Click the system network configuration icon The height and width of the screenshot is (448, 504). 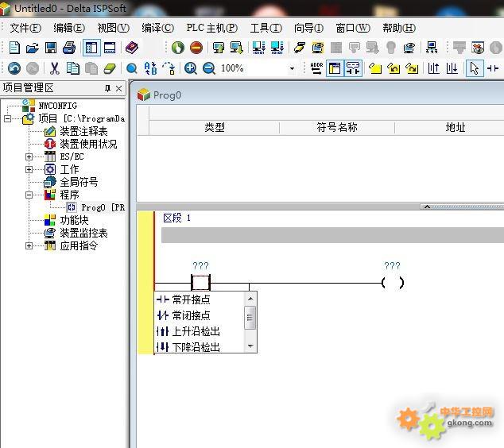[x=432, y=48]
